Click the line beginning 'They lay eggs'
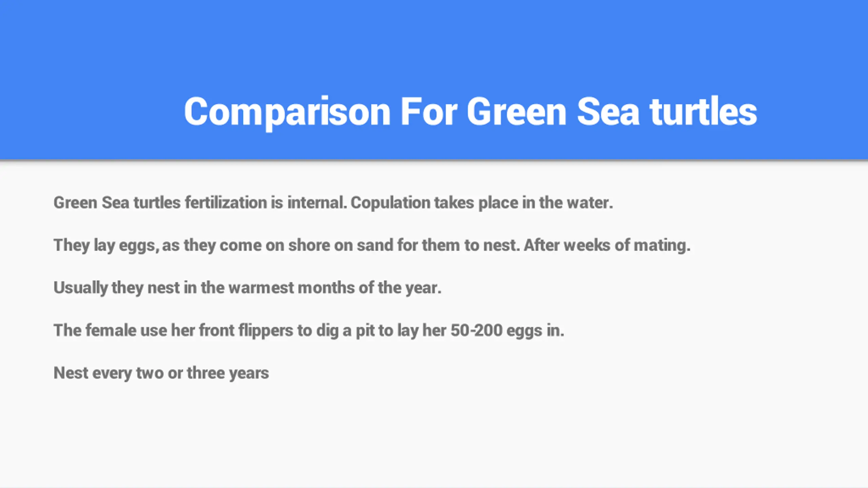Screen dimensions: 868x488 (x=372, y=245)
